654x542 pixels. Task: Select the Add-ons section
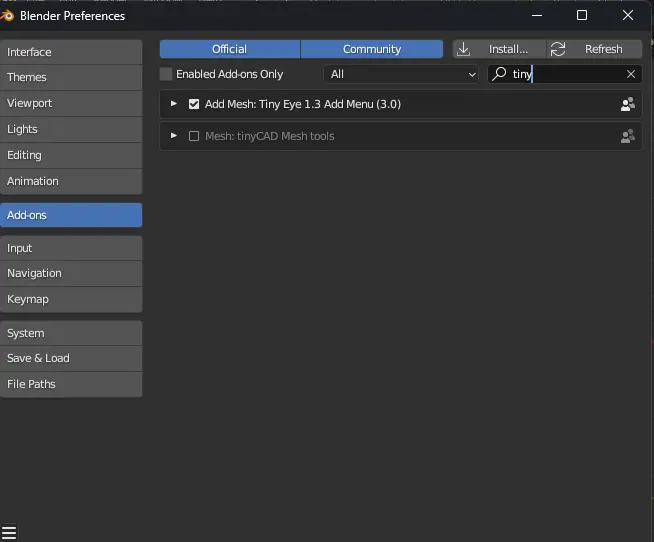point(71,215)
